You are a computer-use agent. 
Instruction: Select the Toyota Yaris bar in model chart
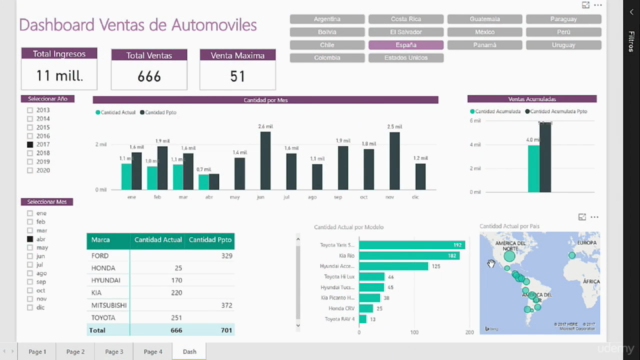pyautogui.click(x=412, y=245)
